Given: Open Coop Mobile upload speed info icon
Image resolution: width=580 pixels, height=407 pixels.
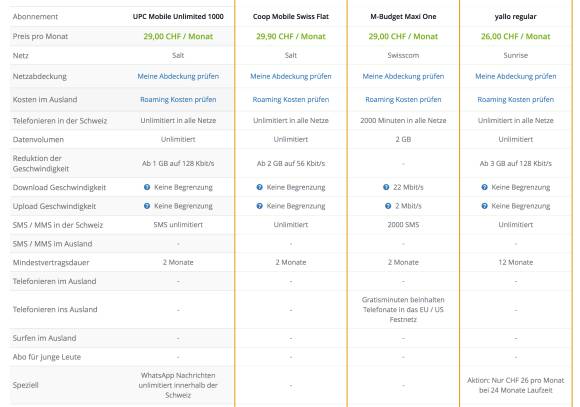Looking at the screenshot, I should 259,206.
